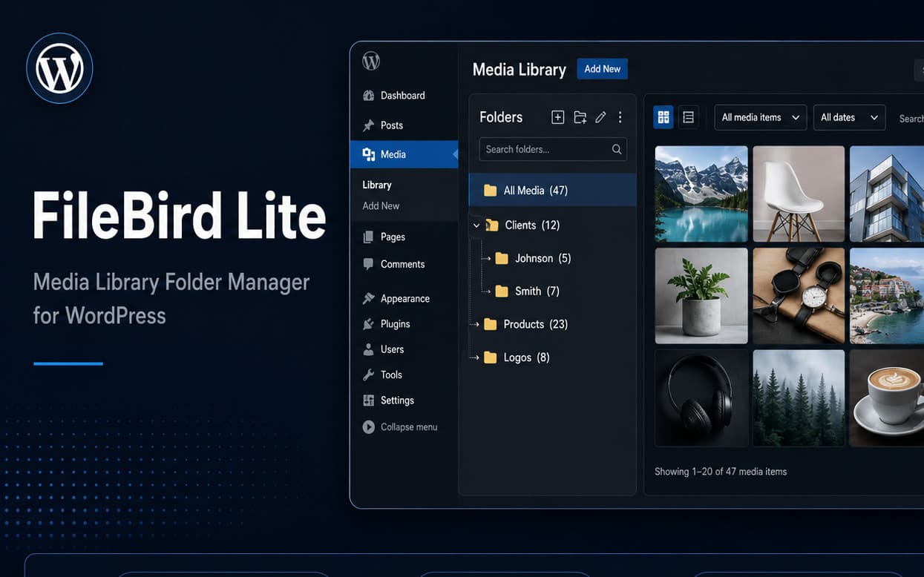Select the latte coffee cup thumbnail
Screen dimensions: 924x577
[x=887, y=398]
